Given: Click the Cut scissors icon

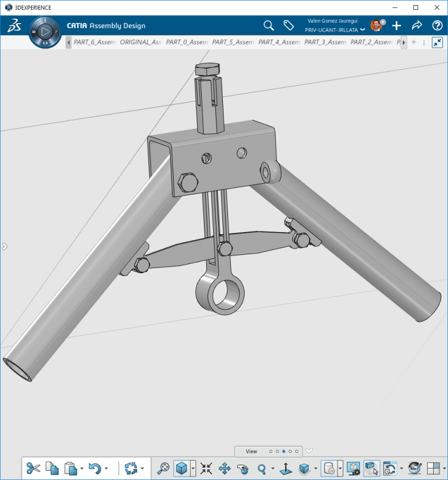Looking at the screenshot, I should 33,469.
